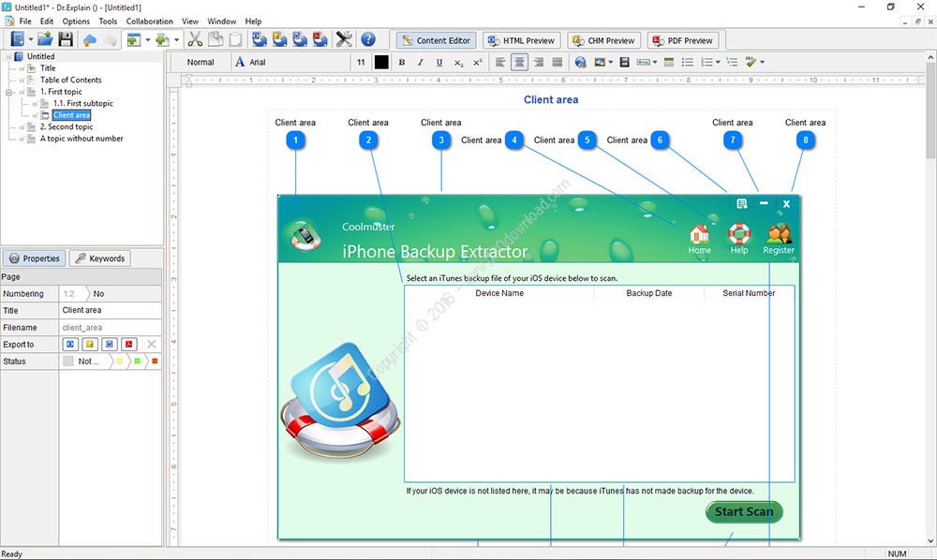
Task: Export to CHM from the main toolbar
Action: 279,39
